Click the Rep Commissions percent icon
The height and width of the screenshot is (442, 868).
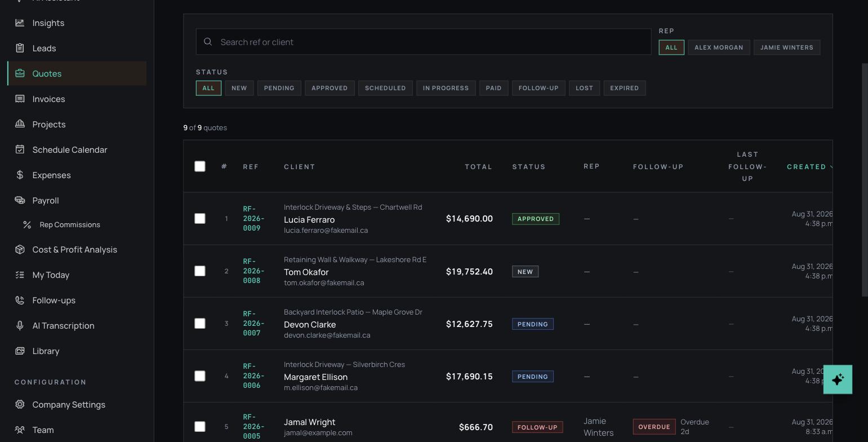pyautogui.click(x=27, y=225)
